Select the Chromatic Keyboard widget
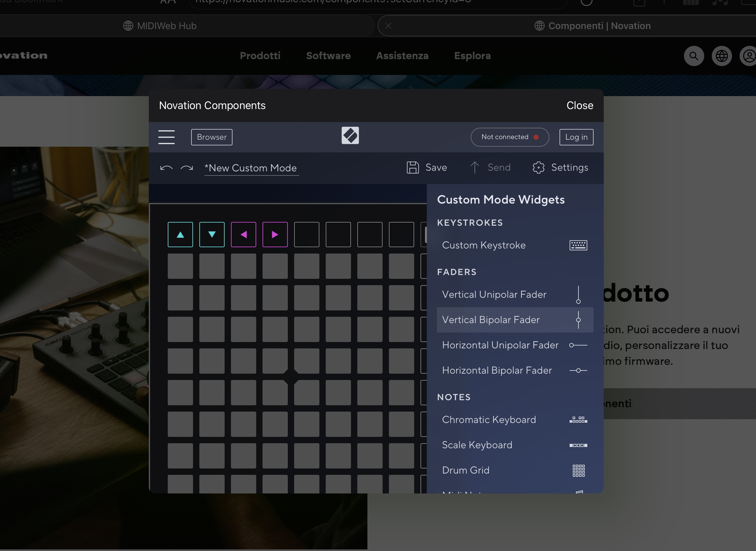This screenshot has width=756, height=551. (515, 419)
